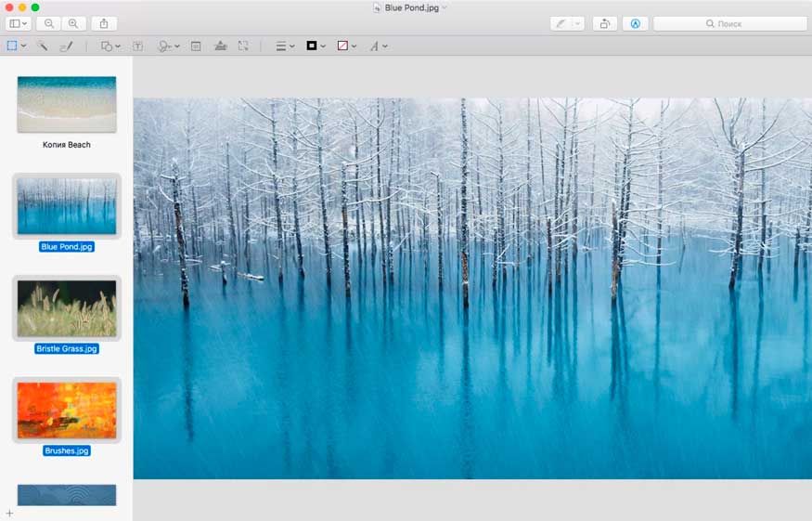
Task: Select the Text tool
Action: [x=137, y=46]
